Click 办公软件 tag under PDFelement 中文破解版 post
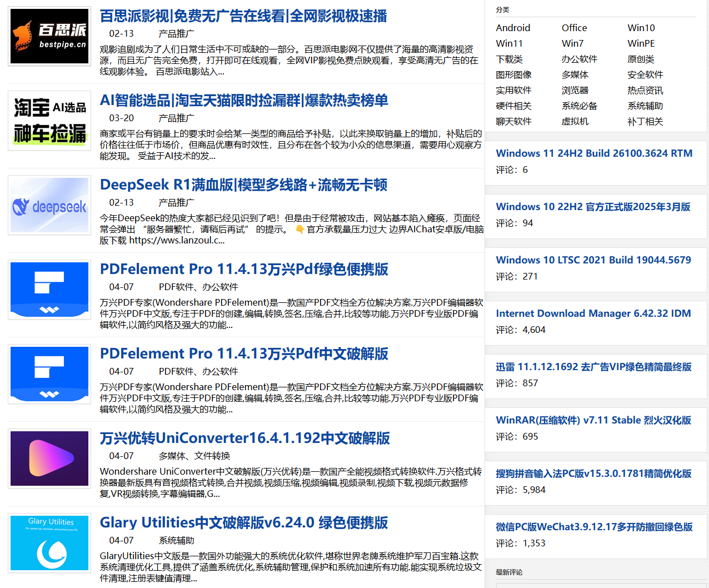 [220, 371]
